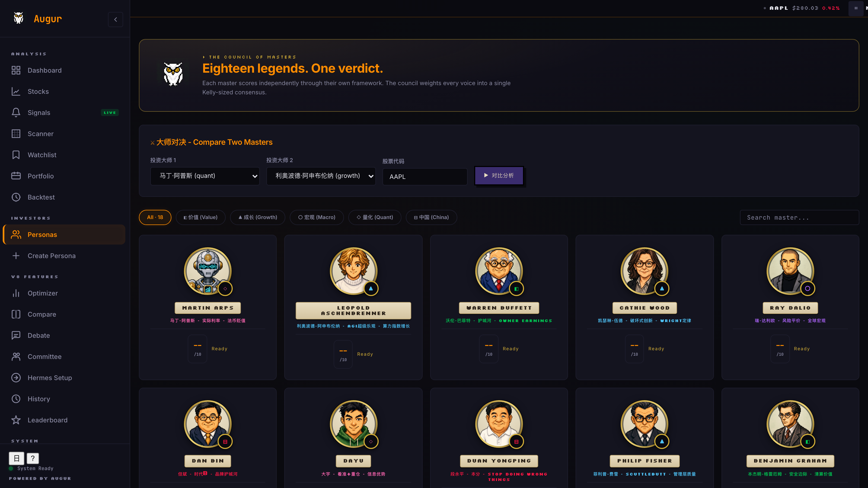Screen dimensions: 868x488
Task: Click the language toggle button 日
Action: (16, 458)
